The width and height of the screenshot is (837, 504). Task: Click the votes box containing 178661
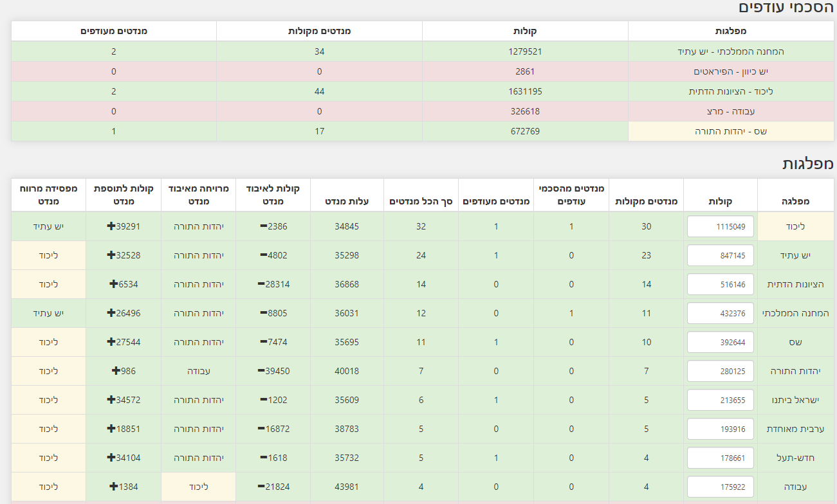pyautogui.click(x=721, y=458)
